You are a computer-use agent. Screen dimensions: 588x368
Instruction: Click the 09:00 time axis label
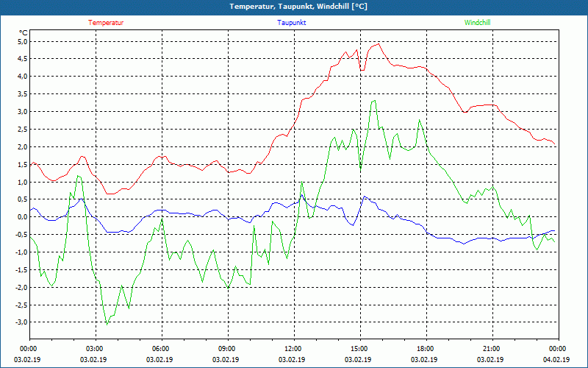point(228,349)
